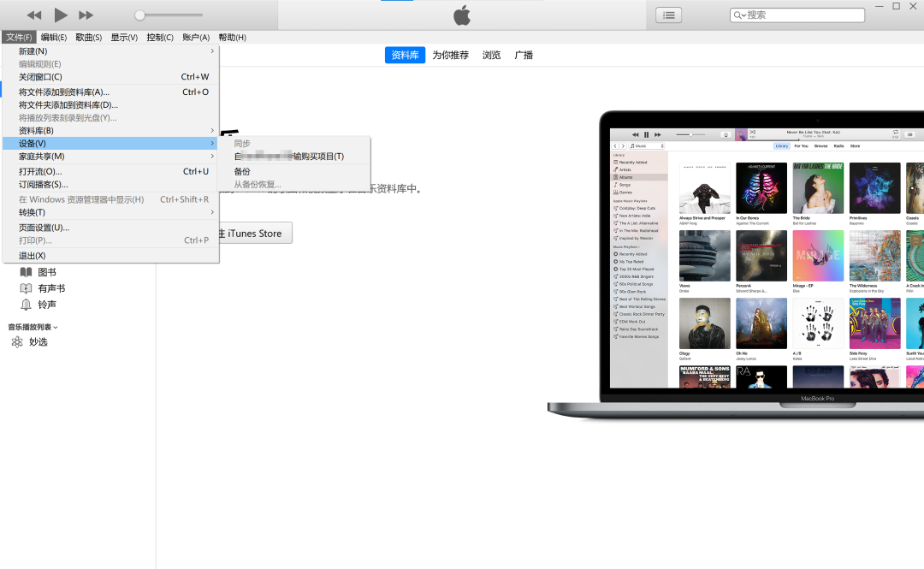Switch to the 资料库 tab
Viewport: 924px width, 569px height.
[405, 55]
